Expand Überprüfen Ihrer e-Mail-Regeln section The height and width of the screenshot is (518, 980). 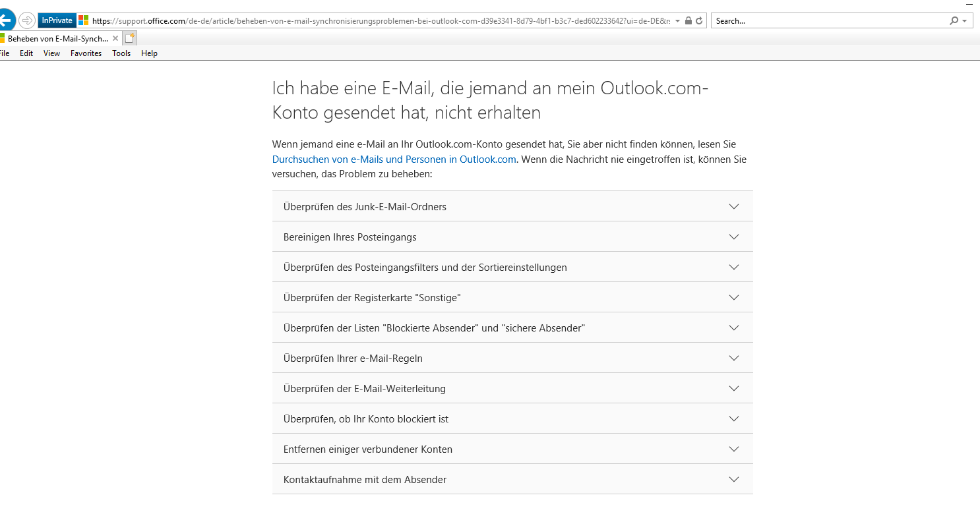tap(512, 358)
